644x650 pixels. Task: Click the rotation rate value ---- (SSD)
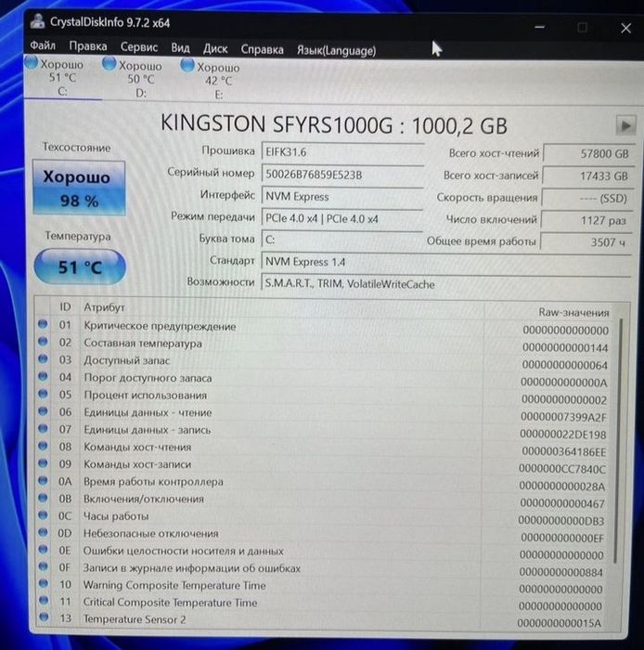tap(586, 199)
